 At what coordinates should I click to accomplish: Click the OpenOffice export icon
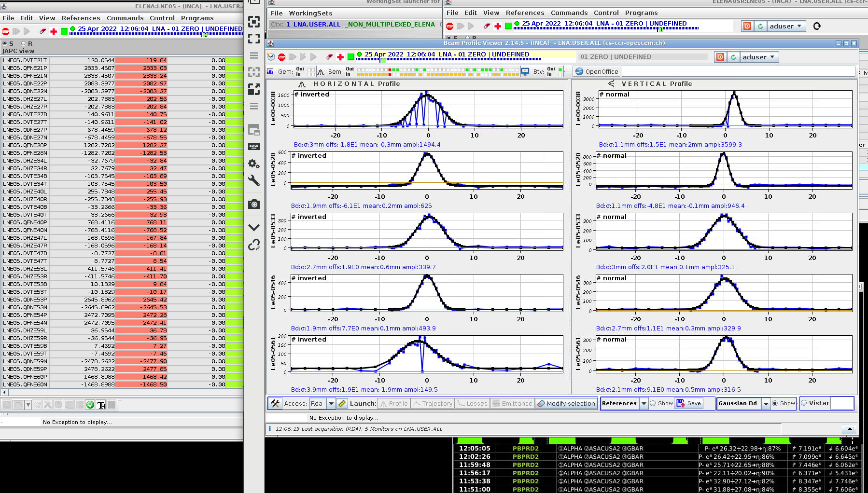click(579, 71)
